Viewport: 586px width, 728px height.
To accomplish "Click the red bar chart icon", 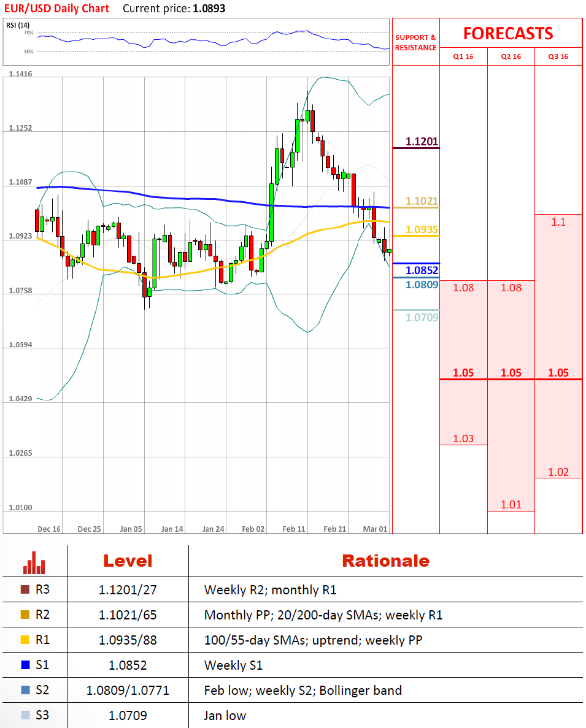I will 34,562.
